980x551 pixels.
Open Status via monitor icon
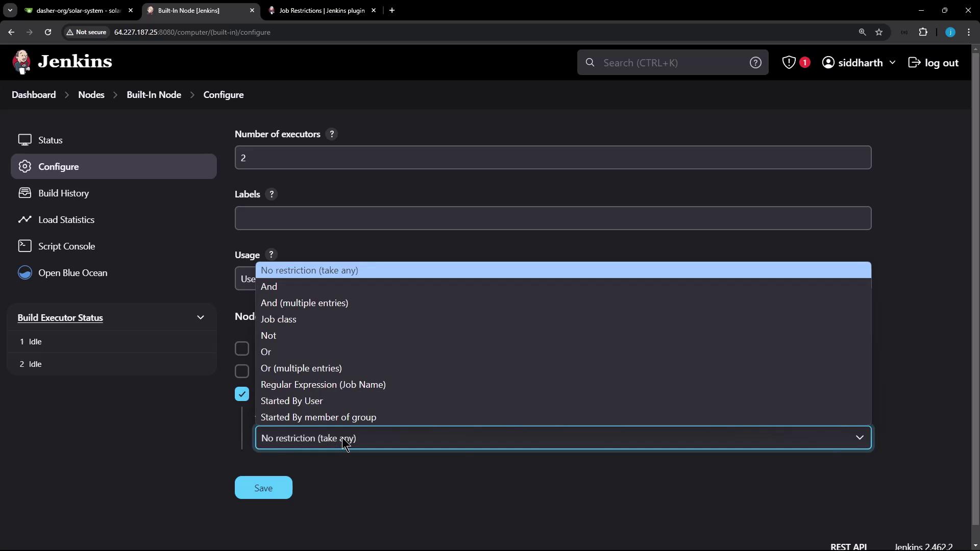coord(25,140)
